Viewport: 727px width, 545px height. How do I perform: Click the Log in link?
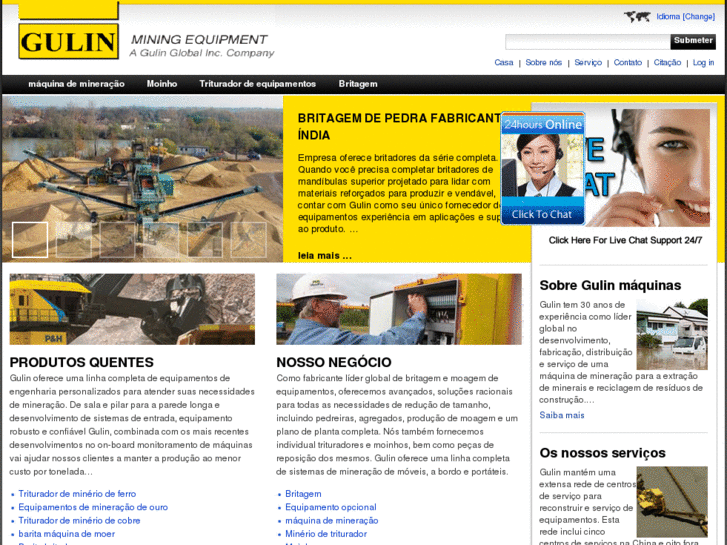(703, 63)
